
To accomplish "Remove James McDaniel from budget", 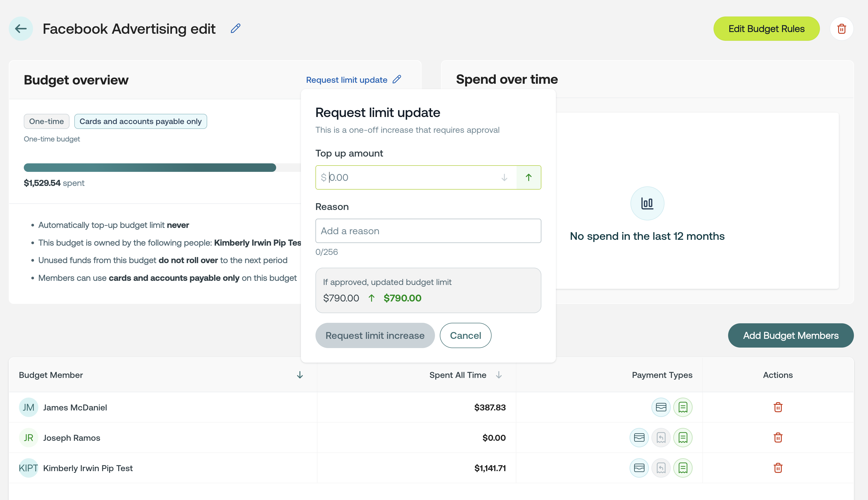I will [x=778, y=407].
